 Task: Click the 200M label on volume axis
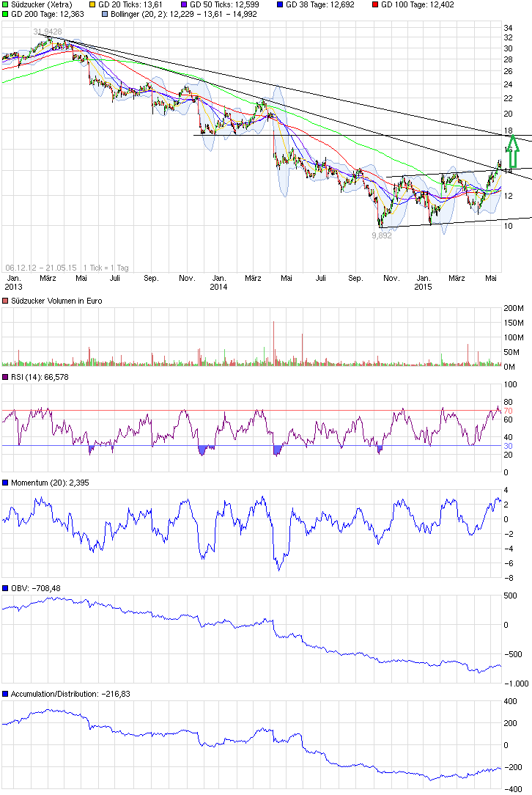click(514, 308)
